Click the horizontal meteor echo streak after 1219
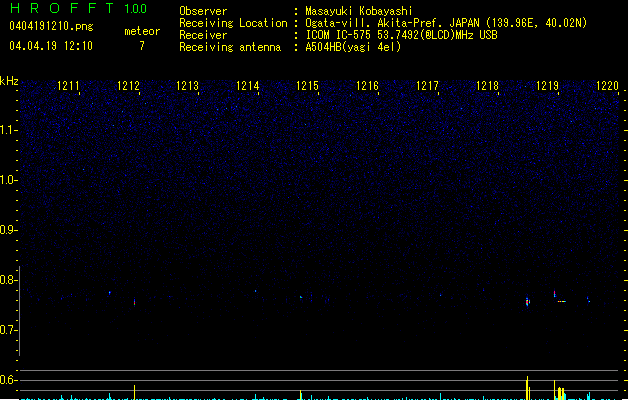Viewport: 629px width, 400px height. point(562,301)
